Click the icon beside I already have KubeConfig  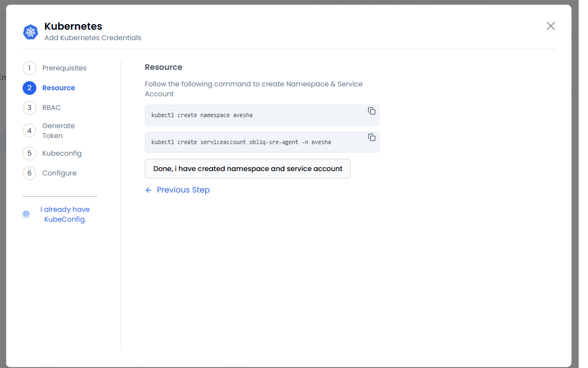pyautogui.click(x=26, y=215)
